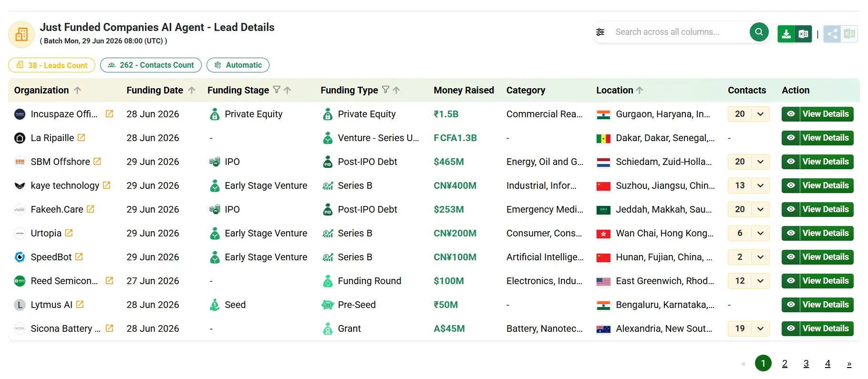View Details for La Ripaille
This screenshot has width=868, height=379.
pos(817,138)
